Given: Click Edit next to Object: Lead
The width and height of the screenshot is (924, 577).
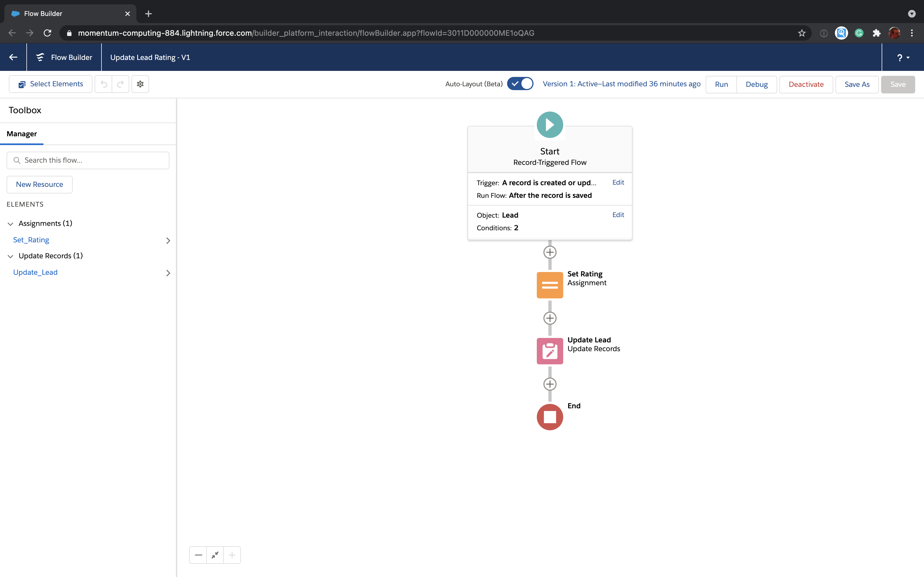Looking at the screenshot, I should (x=618, y=215).
